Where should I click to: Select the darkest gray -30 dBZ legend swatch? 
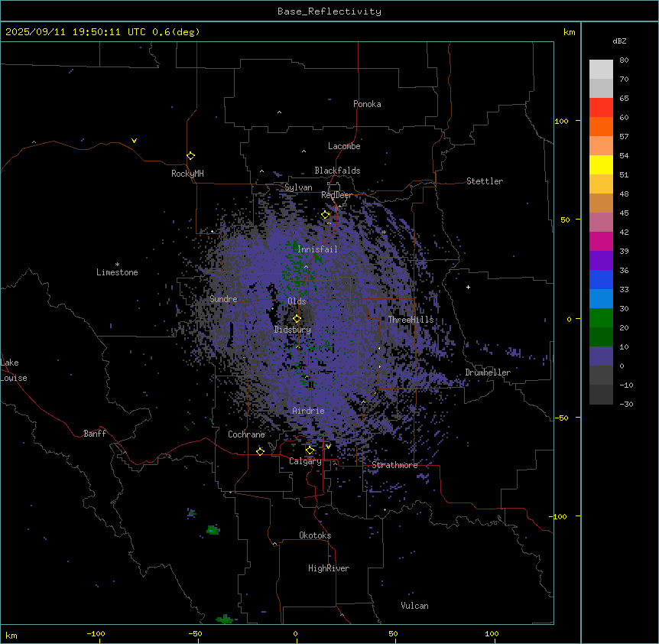(601, 395)
